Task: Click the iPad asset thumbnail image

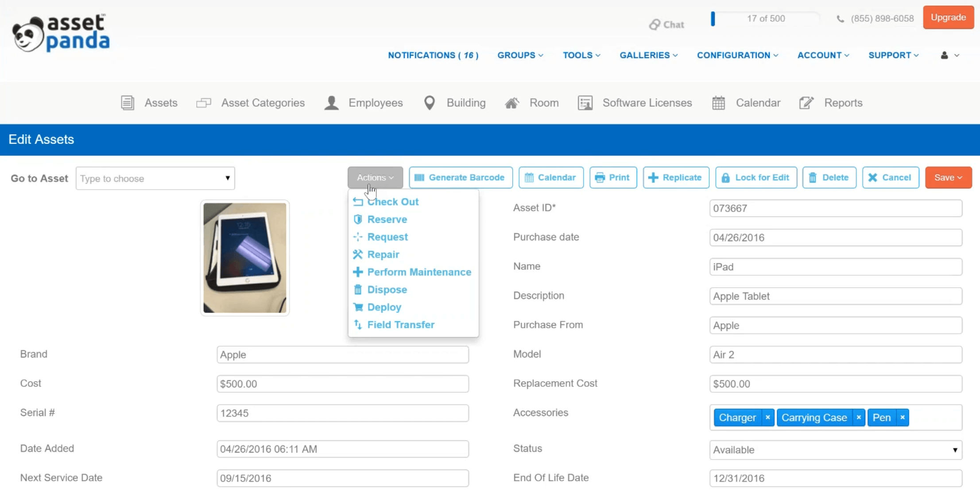Action: (244, 257)
